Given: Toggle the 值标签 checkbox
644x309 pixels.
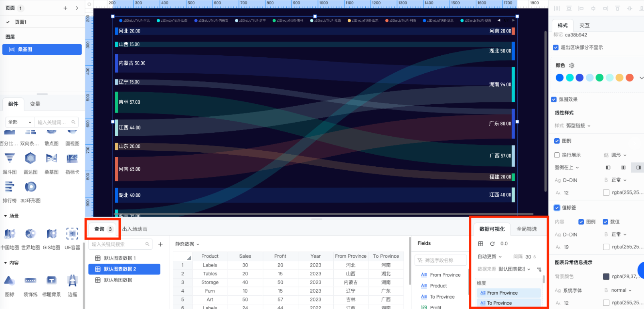Looking at the screenshot, I should pos(557,208).
